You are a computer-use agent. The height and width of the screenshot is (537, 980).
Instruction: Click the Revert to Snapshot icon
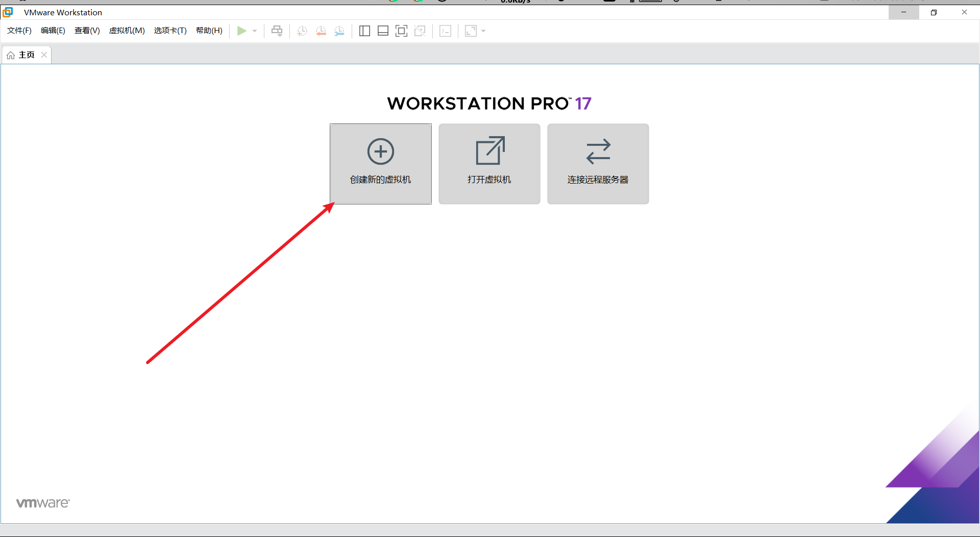point(321,31)
